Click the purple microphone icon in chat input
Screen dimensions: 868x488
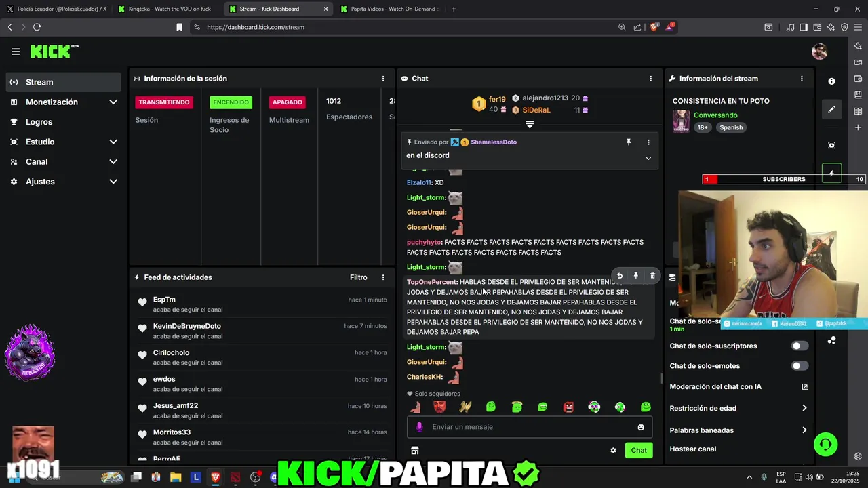click(419, 427)
